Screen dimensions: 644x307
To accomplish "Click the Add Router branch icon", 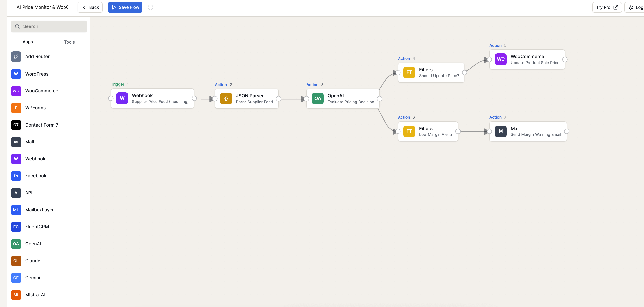I will coord(16,56).
